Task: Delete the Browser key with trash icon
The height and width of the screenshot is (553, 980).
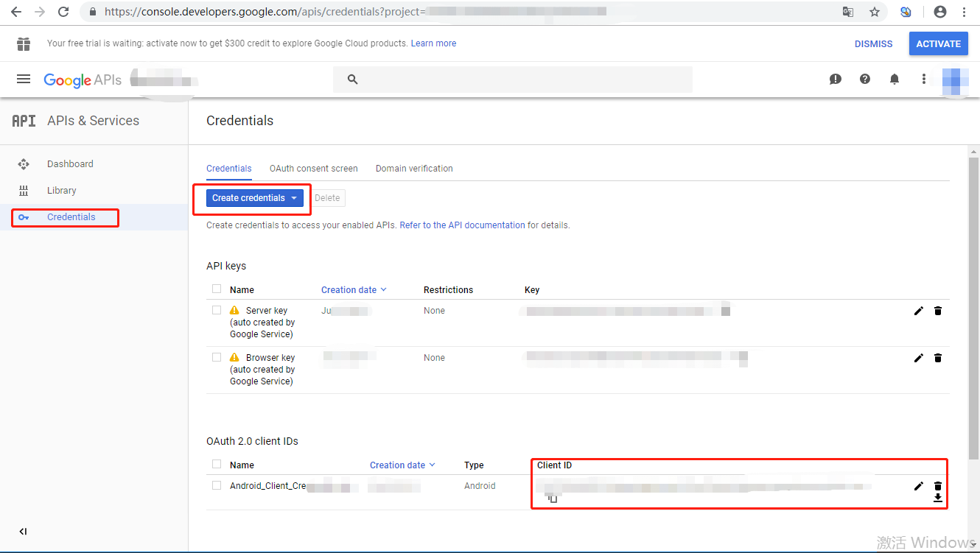Action: 938,358
